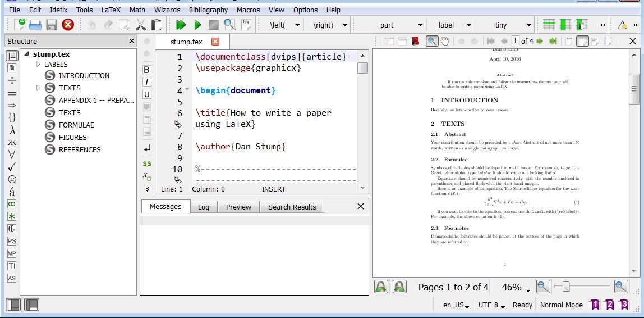Open the MetaPost (MP) panel
This screenshot has width=644, height=318.
[x=12, y=253]
